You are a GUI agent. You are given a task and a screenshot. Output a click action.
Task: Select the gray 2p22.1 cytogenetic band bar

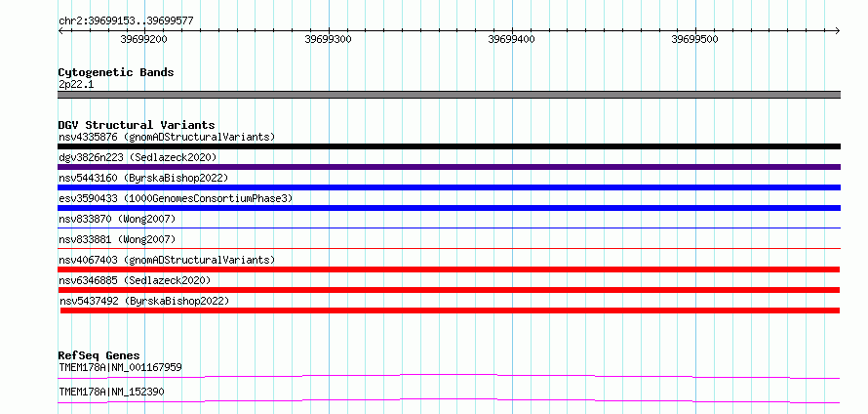tap(449, 95)
